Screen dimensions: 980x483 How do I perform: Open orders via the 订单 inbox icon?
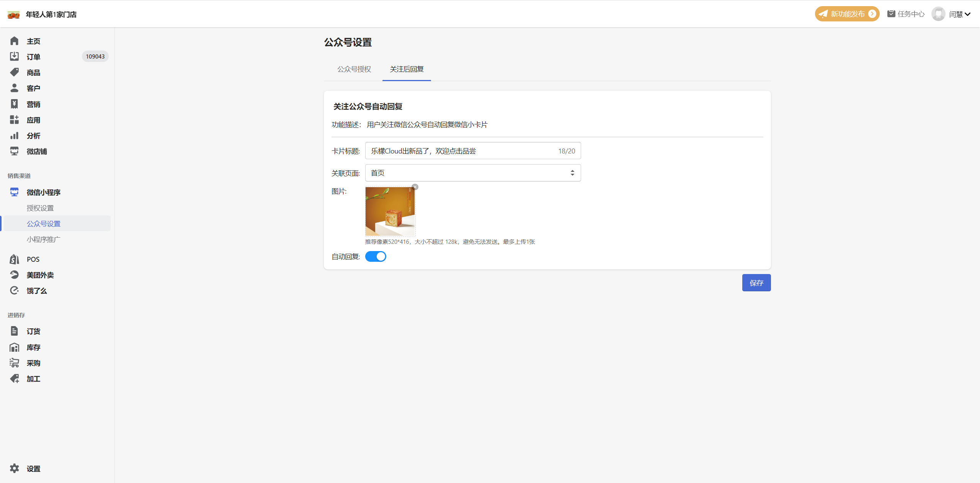pos(14,57)
